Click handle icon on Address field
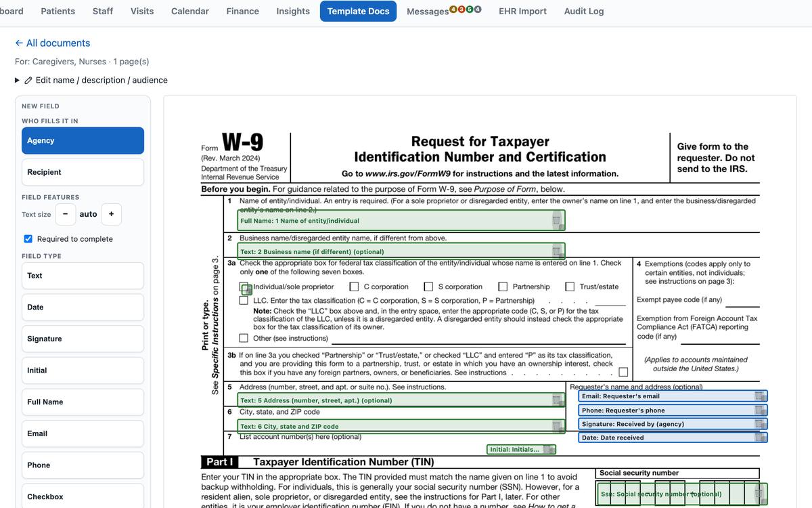The image size is (812, 508). click(558, 400)
